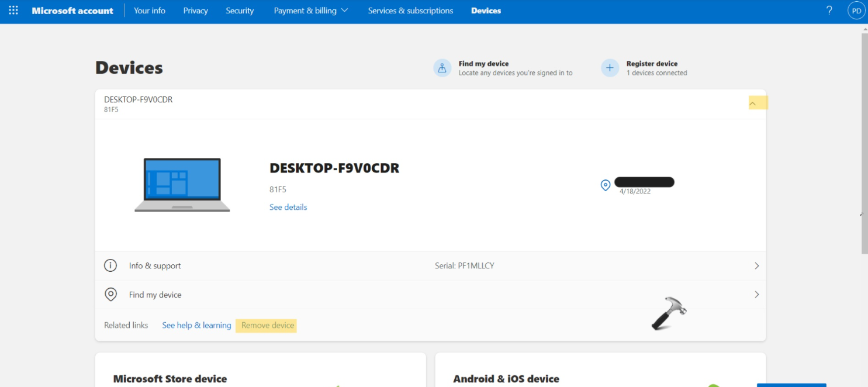This screenshot has height=387, width=868.
Task: Click See help & learning link
Action: (196, 326)
